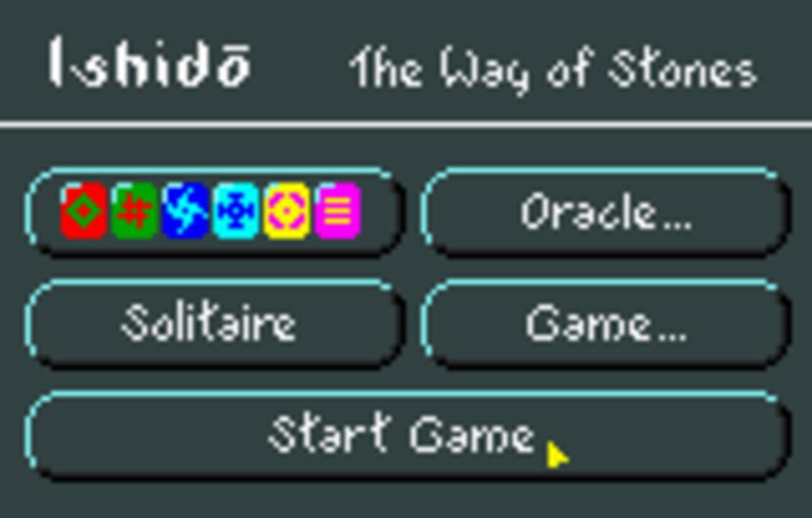Select the green stone with red hash symbol
This screenshot has width=812, height=518.
[x=134, y=210]
